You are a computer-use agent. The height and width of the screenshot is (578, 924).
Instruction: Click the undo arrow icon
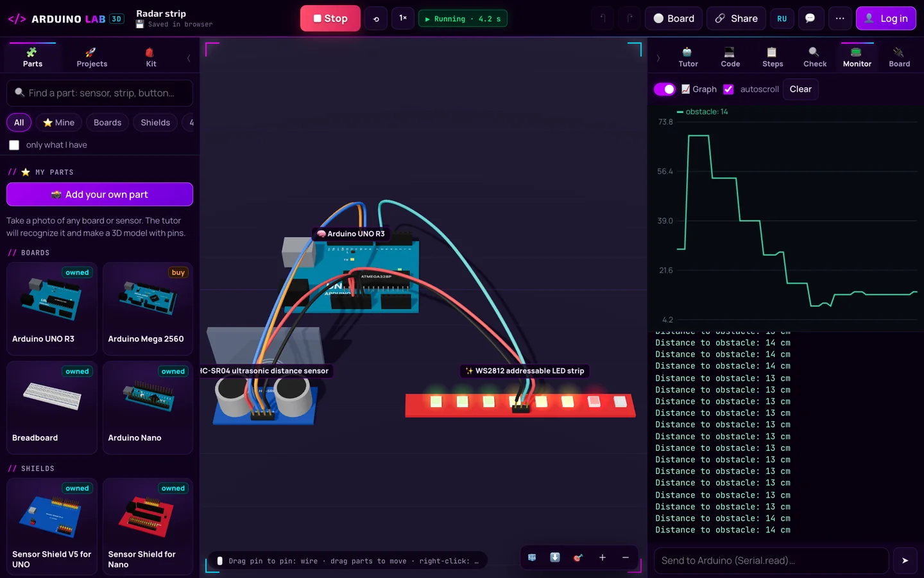(x=603, y=19)
